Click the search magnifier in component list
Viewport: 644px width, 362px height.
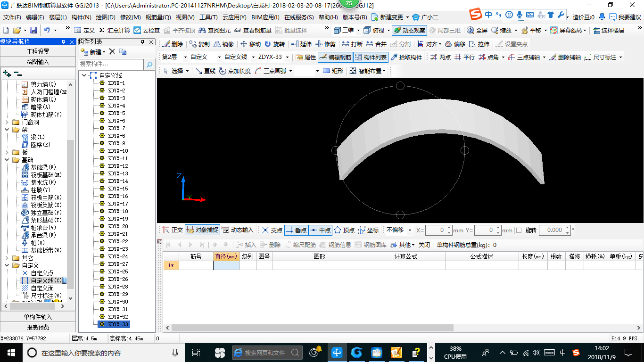click(x=149, y=64)
